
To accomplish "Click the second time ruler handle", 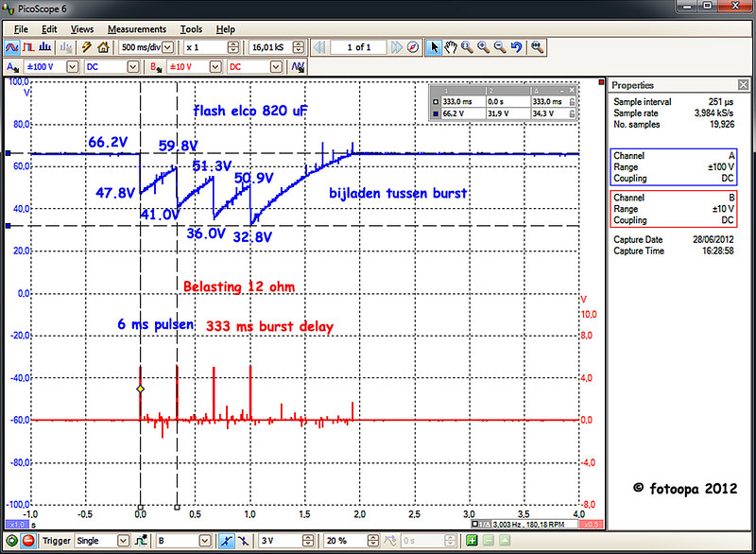I will 177,508.
